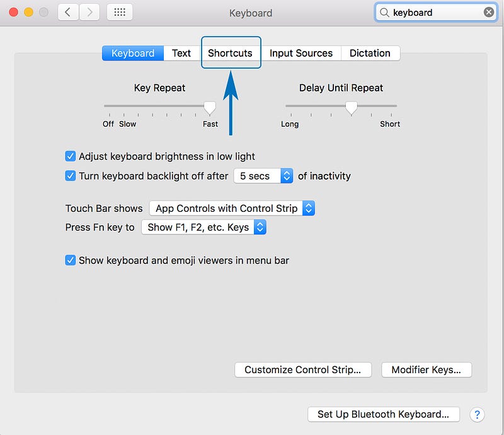Switch to the Shortcuts tab

230,53
